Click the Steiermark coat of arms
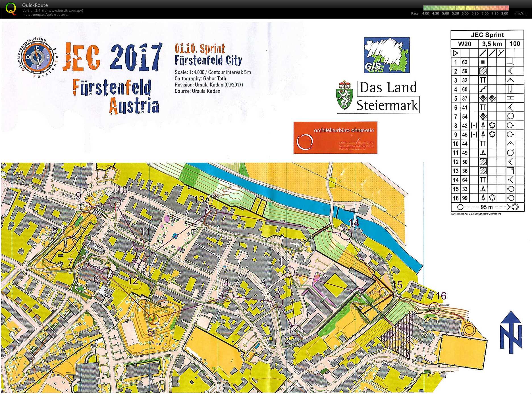 (344, 95)
